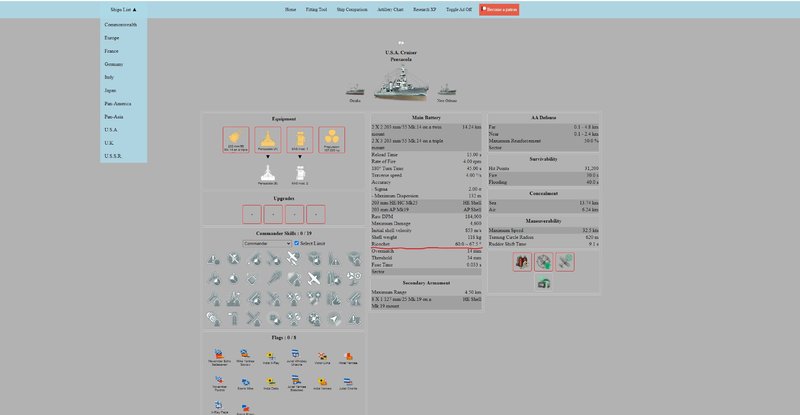Select the 203 mm HE/HC Mk25 shell row
Screen dimensions: 800x415
(x=426, y=203)
